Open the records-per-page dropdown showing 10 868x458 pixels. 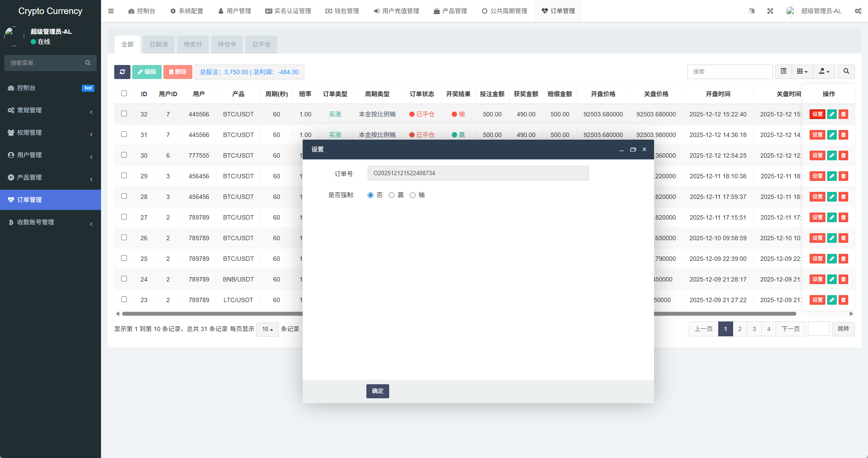point(267,329)
